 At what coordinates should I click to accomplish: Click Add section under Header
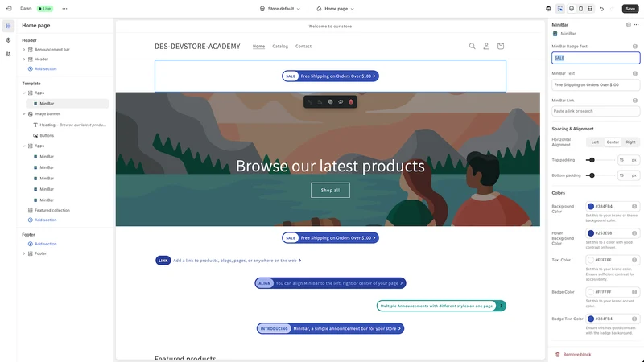coord(43,69)
